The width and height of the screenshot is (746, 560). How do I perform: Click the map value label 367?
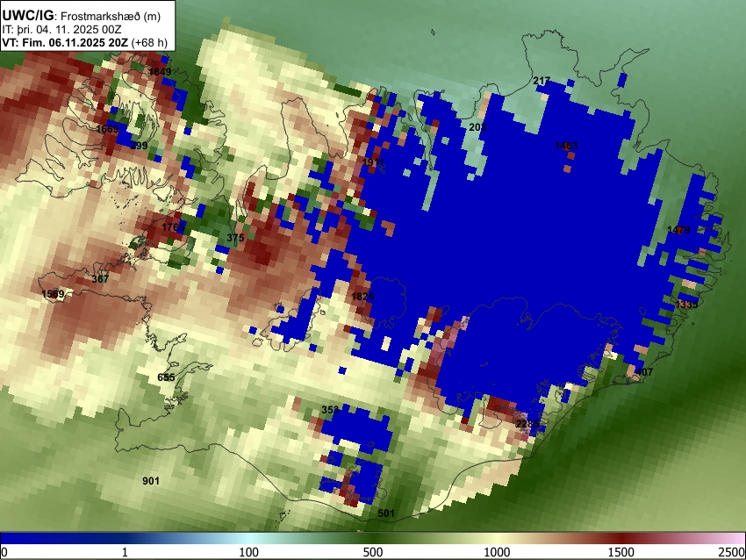coord(100,279)
